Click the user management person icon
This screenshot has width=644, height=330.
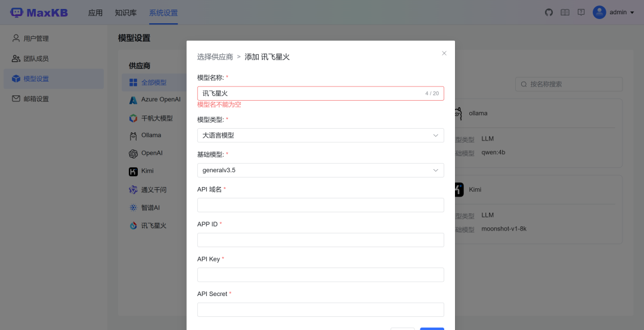tap(16, 38)
